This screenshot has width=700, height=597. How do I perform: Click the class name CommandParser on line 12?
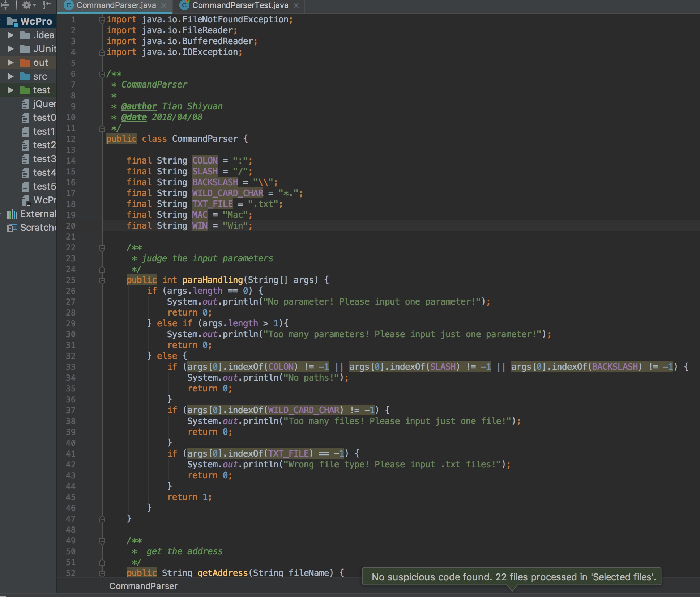pyautogui.click(x=205, y=139)
